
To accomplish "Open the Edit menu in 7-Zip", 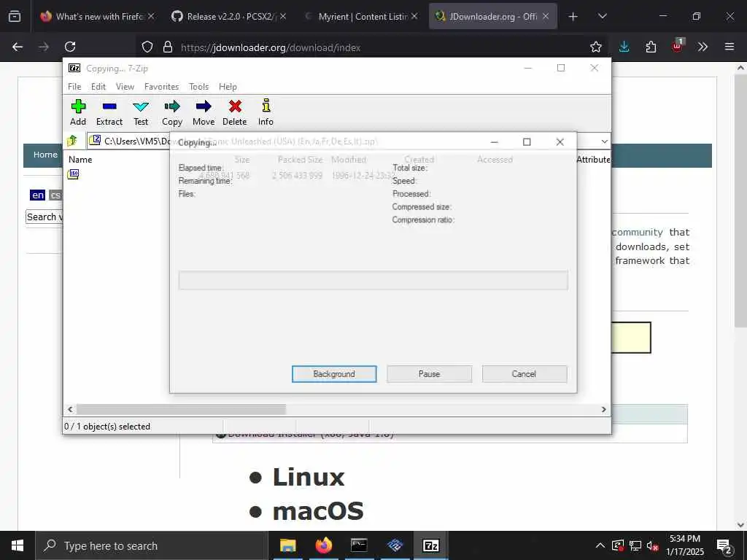I will (x=98, y=87).
